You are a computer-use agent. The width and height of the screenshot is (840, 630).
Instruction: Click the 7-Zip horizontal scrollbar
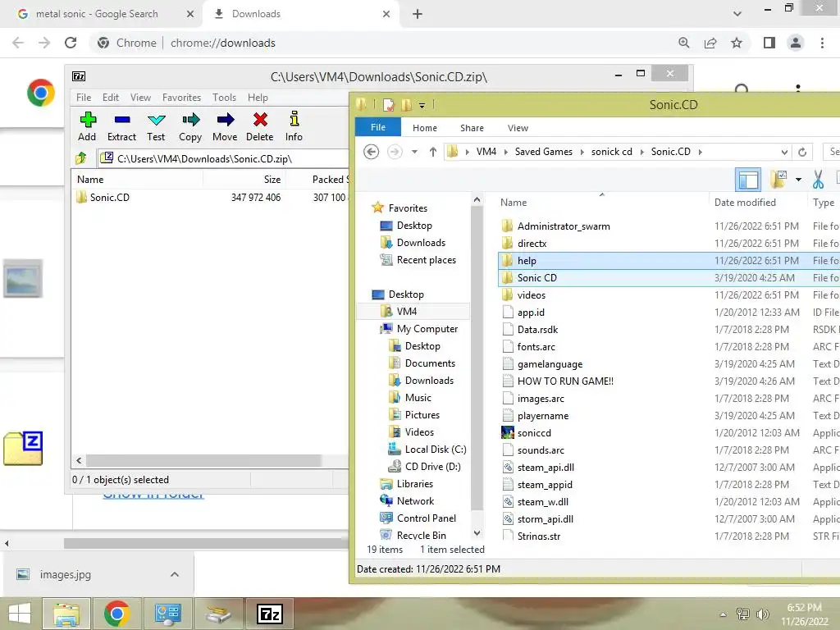click(203, 461)
